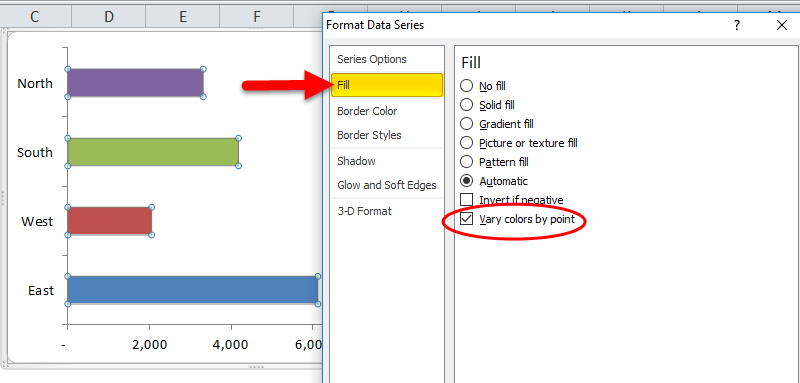The image size is (800, 383).
Task: Select Gradient fill option
Action: pyautogui.click(x=466, y=124)
